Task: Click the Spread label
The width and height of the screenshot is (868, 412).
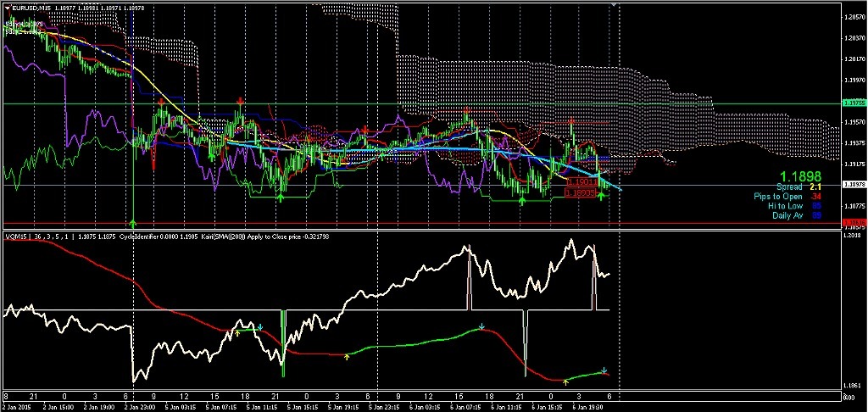Action: point(789,187)
